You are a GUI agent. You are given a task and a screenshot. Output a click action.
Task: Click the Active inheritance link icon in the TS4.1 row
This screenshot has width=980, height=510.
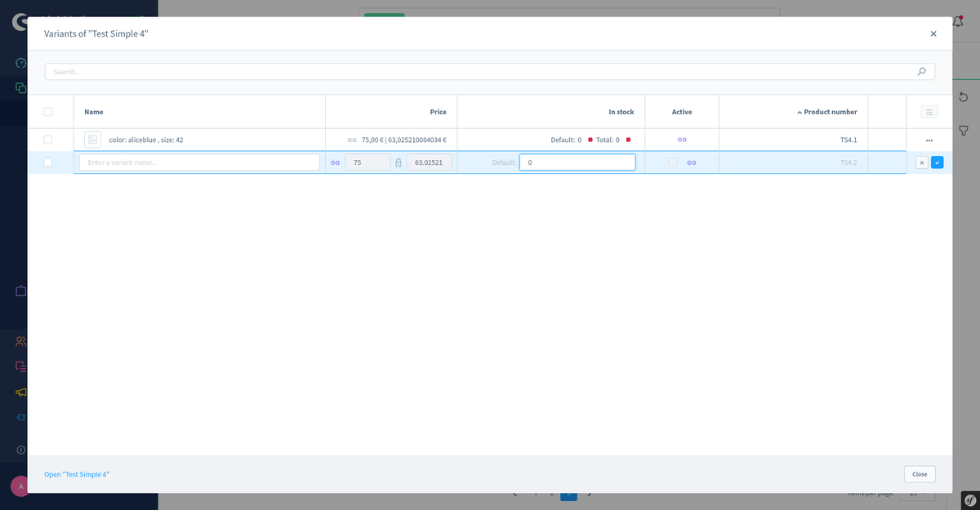[682, 140]
